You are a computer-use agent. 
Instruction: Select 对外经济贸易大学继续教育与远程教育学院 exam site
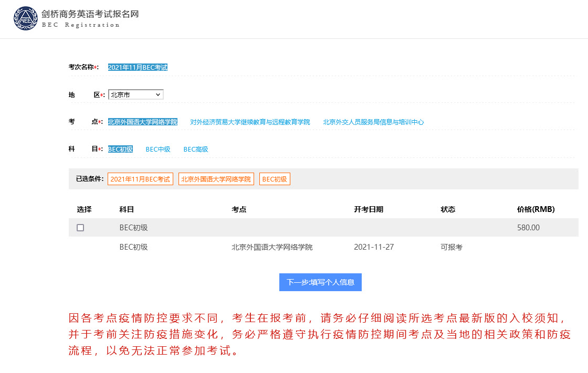(249, 121)
